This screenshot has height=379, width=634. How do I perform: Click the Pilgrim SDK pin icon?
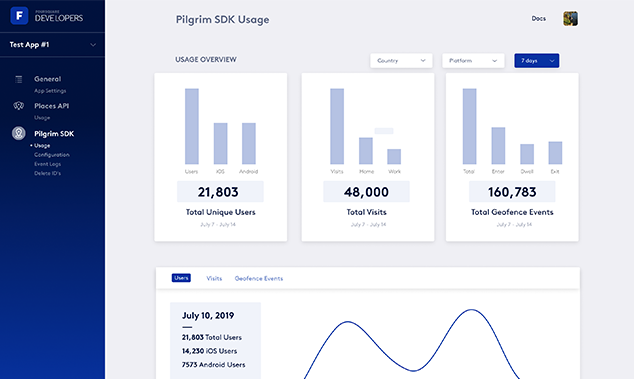(x=19, y=133)
